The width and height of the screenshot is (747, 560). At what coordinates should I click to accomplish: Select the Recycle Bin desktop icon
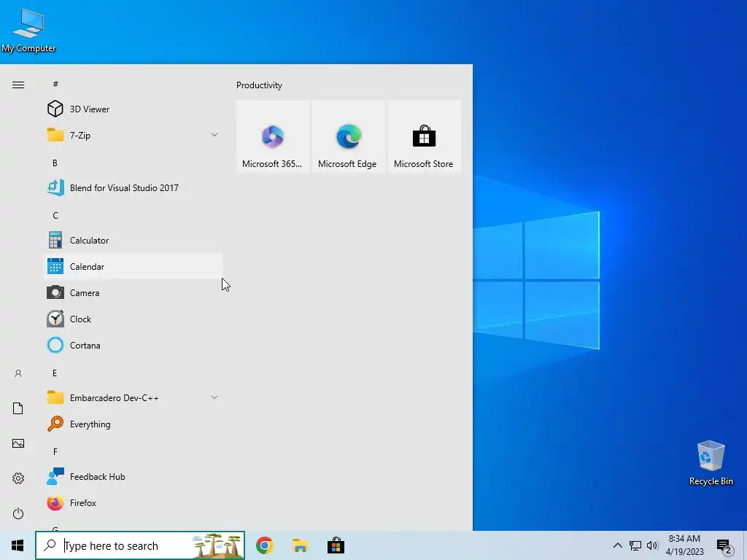[711, 463]
